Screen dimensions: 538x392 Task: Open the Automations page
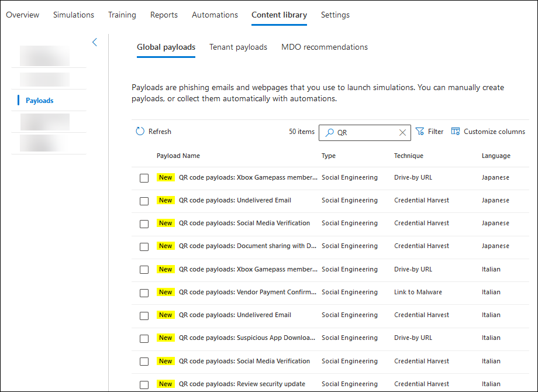point(215,15)
